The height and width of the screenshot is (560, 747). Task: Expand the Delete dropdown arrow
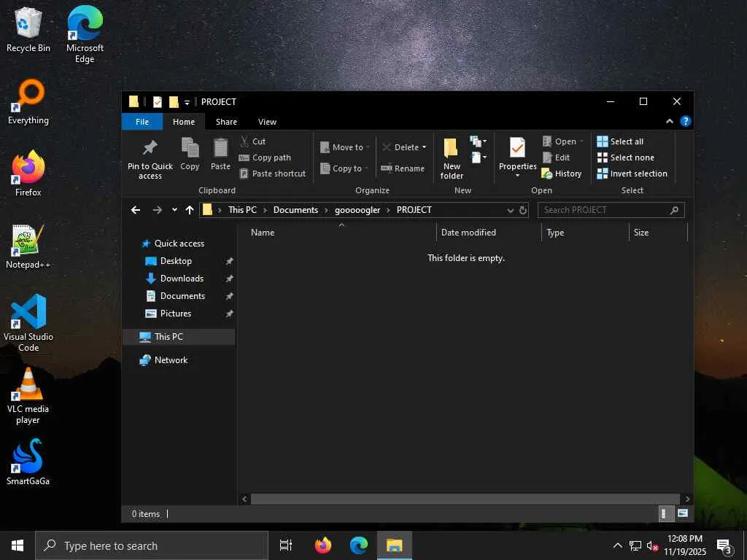tap(424, 147)
